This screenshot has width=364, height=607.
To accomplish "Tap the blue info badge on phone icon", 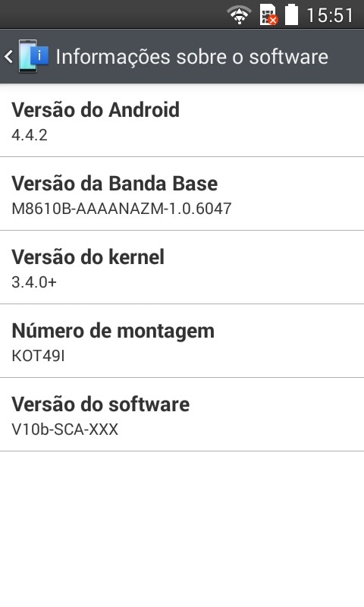I will (x=39, y=55).
